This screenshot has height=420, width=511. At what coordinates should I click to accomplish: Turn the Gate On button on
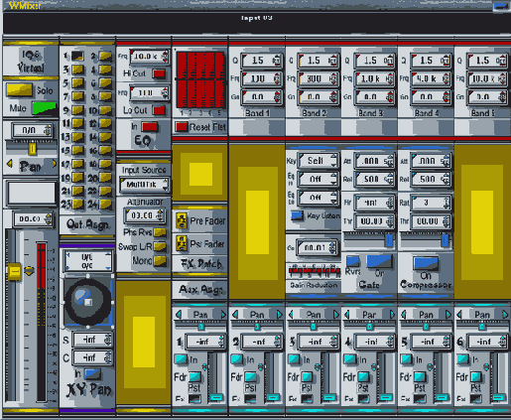pyautogui.click(x=379, y=261)
